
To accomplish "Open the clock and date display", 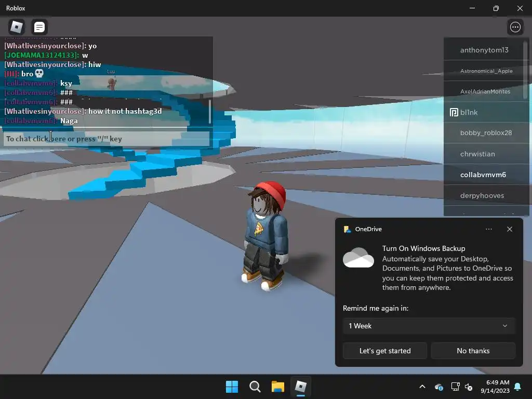I will [x=495, y=387].
